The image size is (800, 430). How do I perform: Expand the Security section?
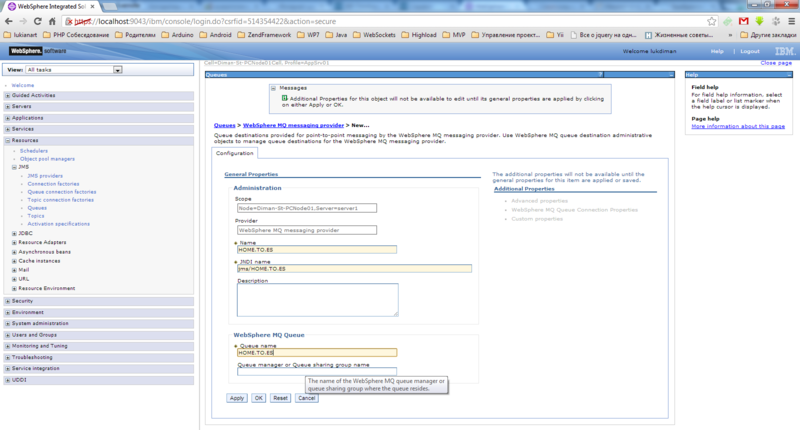(7, 301)
